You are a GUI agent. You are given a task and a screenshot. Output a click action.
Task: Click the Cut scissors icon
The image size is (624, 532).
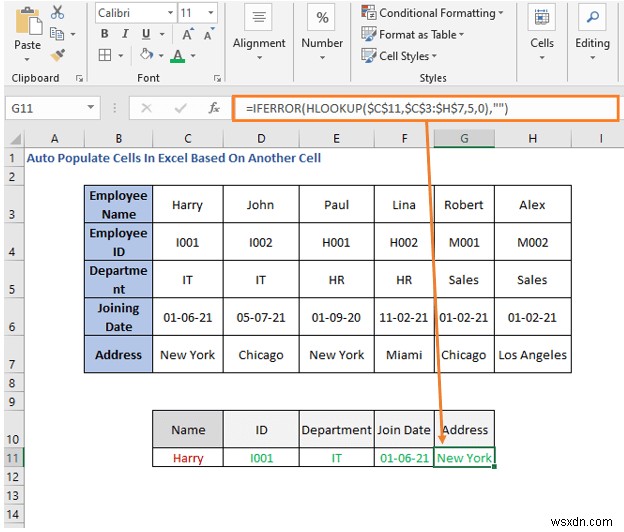coord(57,12)
